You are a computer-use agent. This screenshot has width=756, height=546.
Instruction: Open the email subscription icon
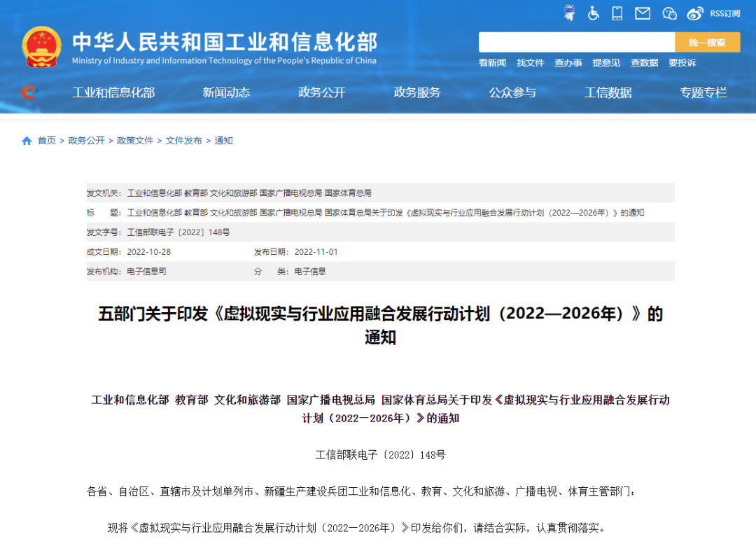tap(642, 13)
